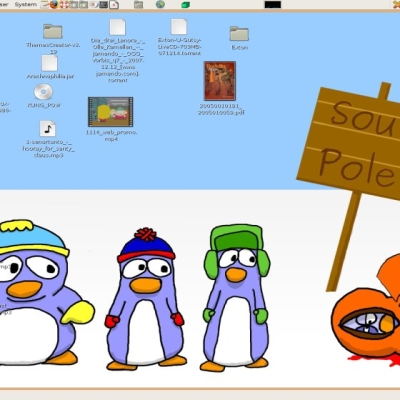Click the document icon with red X in panel

pos(114,5)
